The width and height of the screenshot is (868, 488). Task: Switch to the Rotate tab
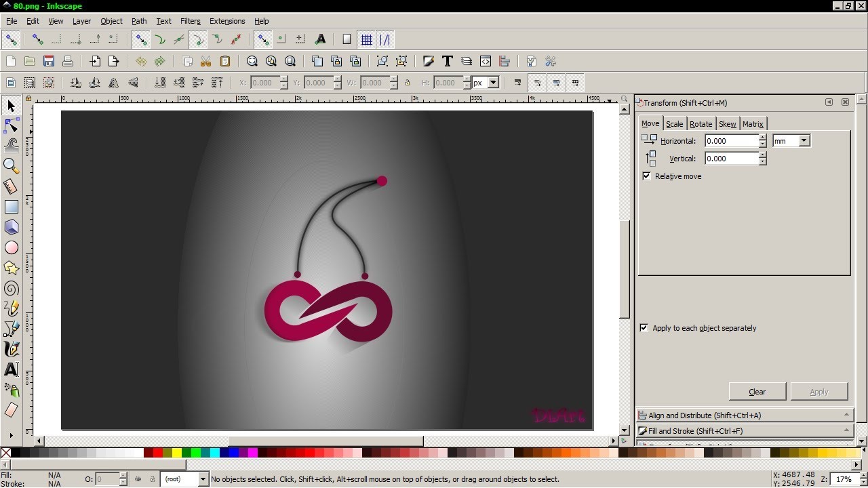(701, 124)
